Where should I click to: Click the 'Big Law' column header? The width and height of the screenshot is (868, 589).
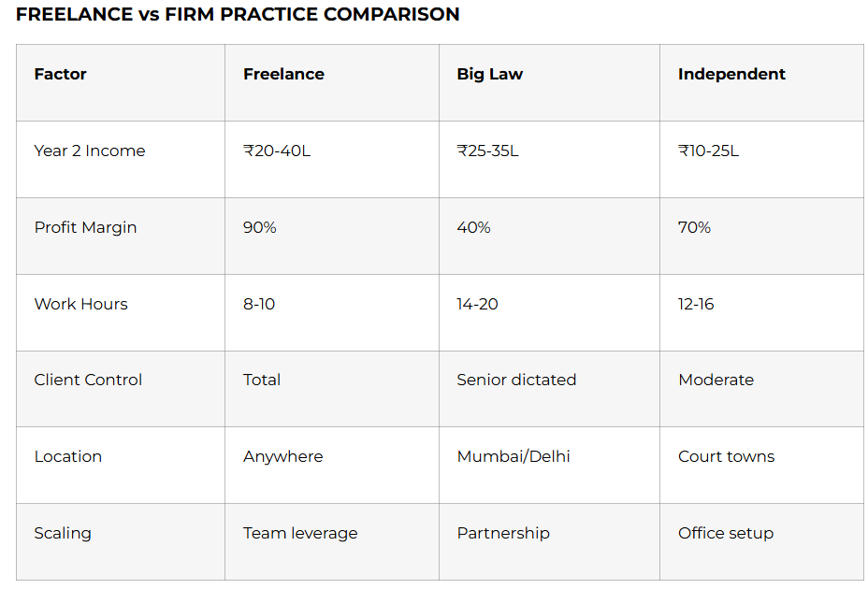[489, 75]
